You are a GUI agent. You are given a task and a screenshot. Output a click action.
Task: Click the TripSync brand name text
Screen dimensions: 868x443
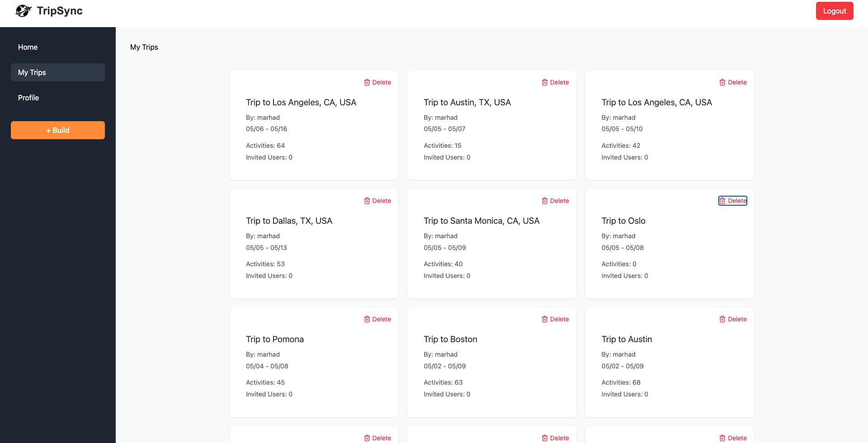(60, 11)
